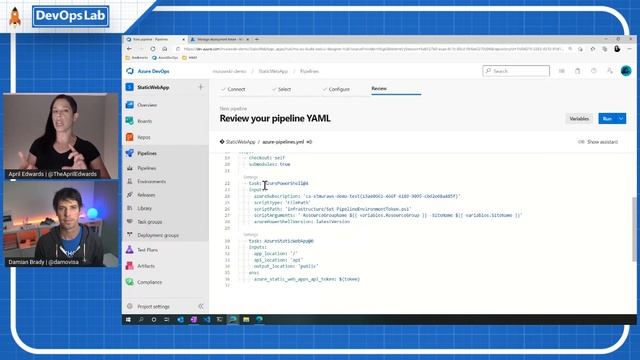The height and width of the screenshot is (360, 640).
Task: Click the Search box in Azure DevOps
Action: click(x=516, y=71)
